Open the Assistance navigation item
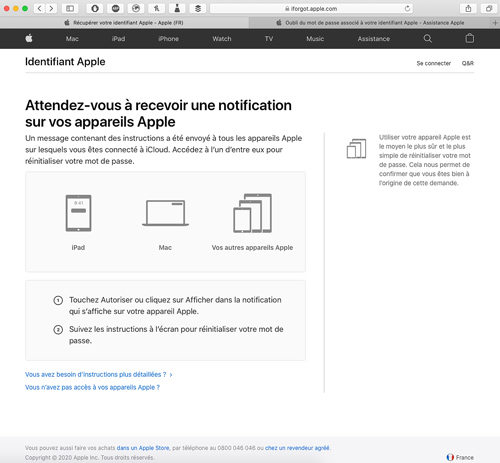Image resolution: width=500 pixels, height=463 pixels. coord(374,39)
